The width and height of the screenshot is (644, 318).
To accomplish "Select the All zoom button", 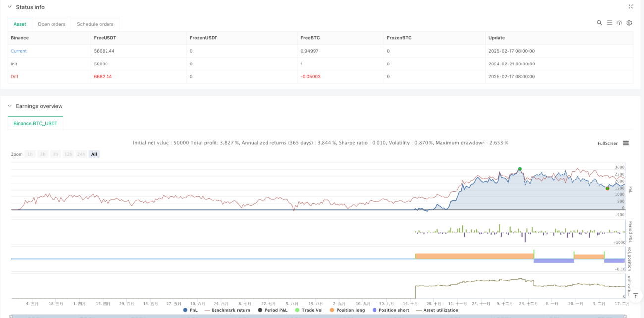I will pos(94,154).
